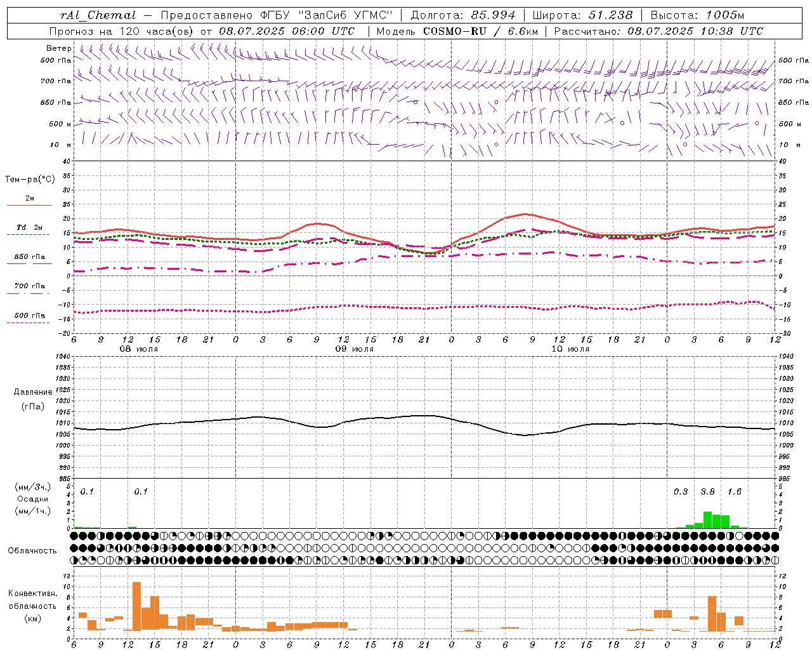Click the (мм/1ч.) precipitation unit label

32,511
